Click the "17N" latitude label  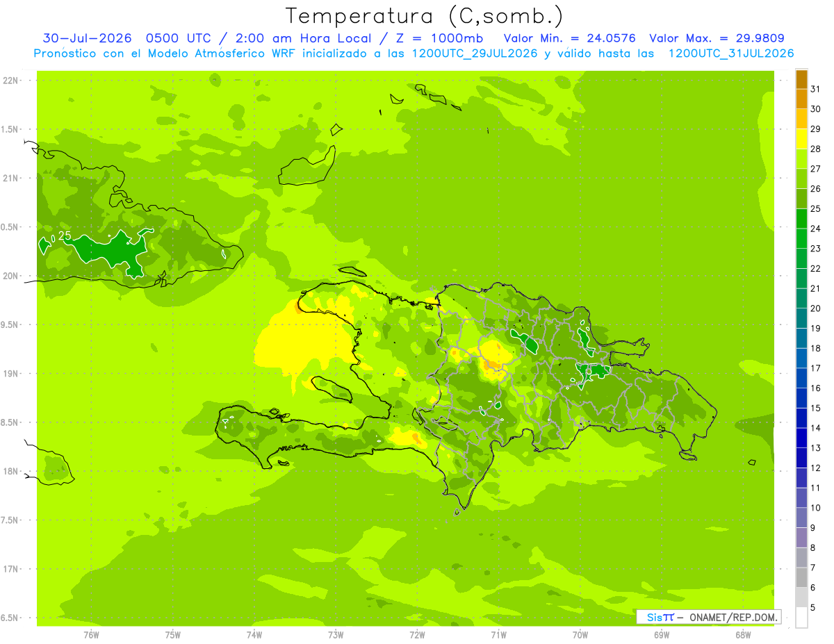pos(10,569)
